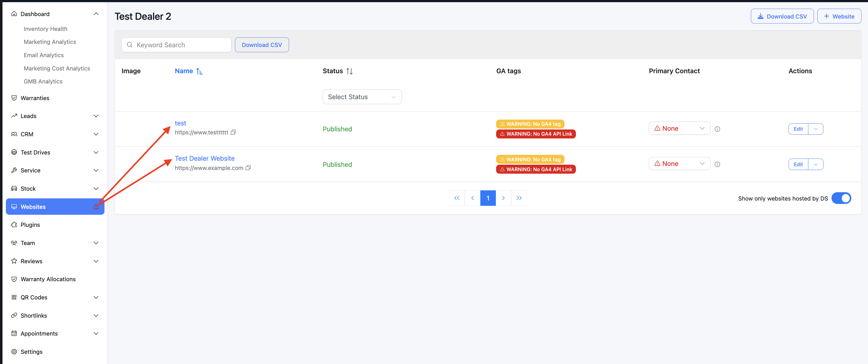Collapse the Dashboard menu section
This screenshot has width=868, height=364.
pos(96,14)
